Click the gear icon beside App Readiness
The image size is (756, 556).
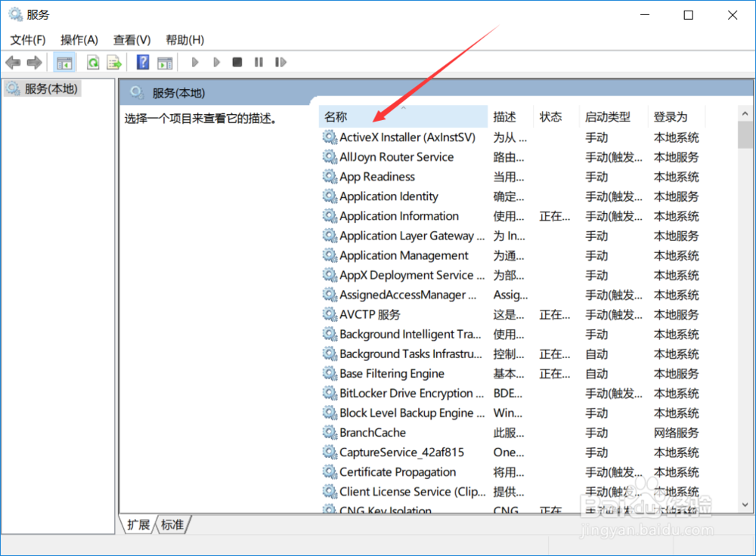pyautogui.click(x=330, y=177)
